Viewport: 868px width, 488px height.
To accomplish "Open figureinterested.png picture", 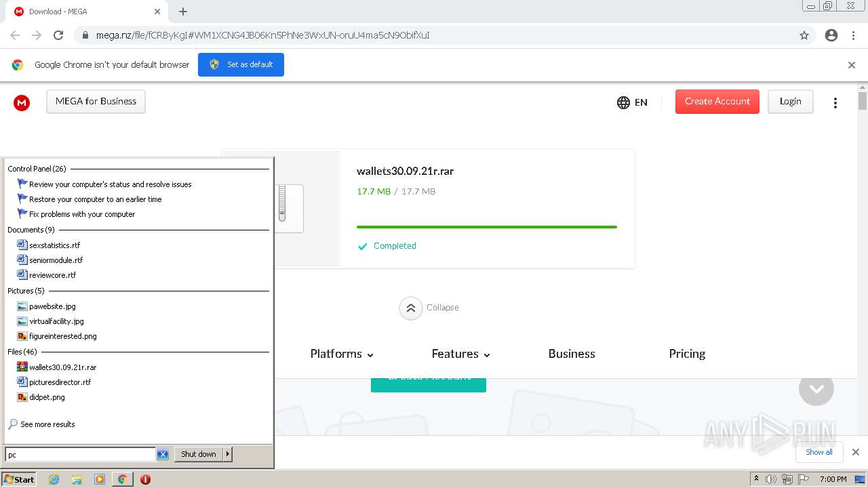I will 57,336.
